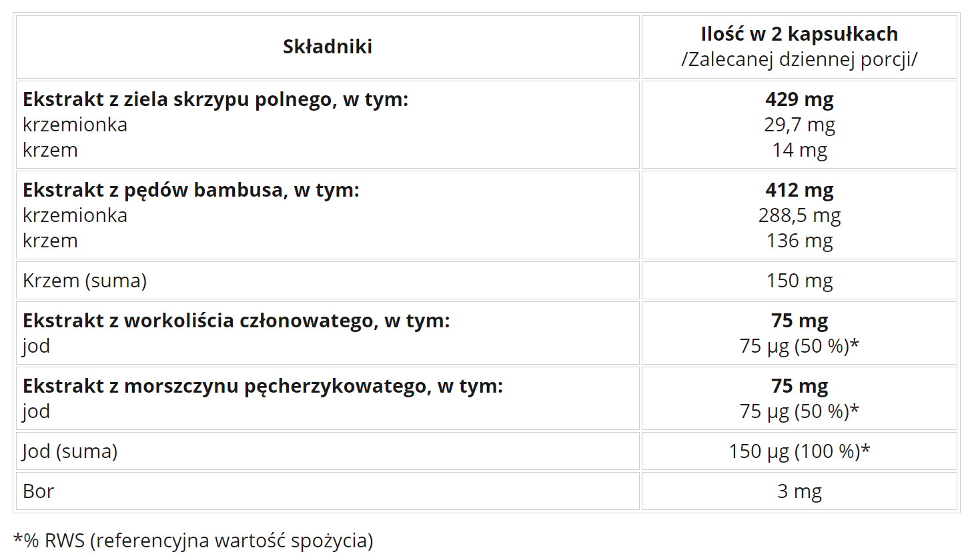The width and height of the screenshot is (974, 560).
Task: Click the 429 mg value
Action: (x=799, y=99)
